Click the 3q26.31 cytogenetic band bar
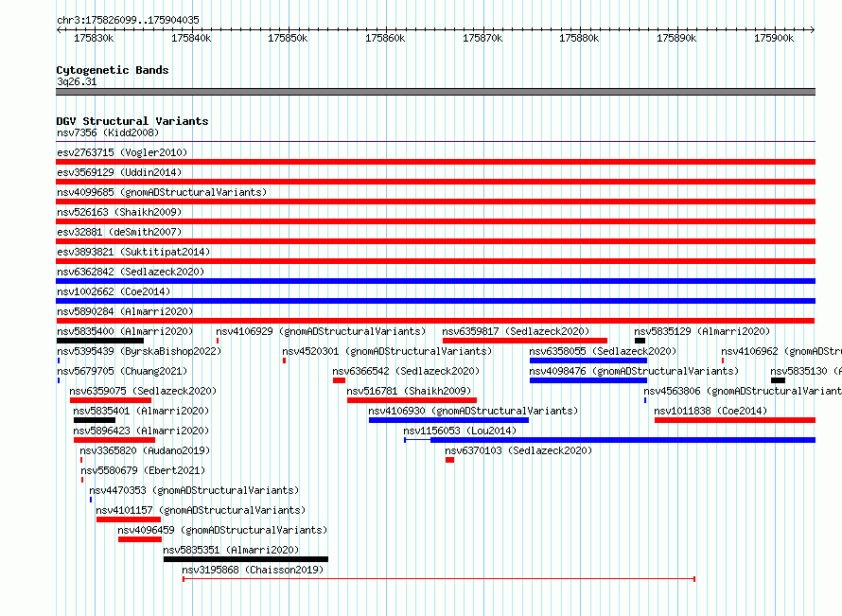The image size is (842, 616). [x=435, y=92]
